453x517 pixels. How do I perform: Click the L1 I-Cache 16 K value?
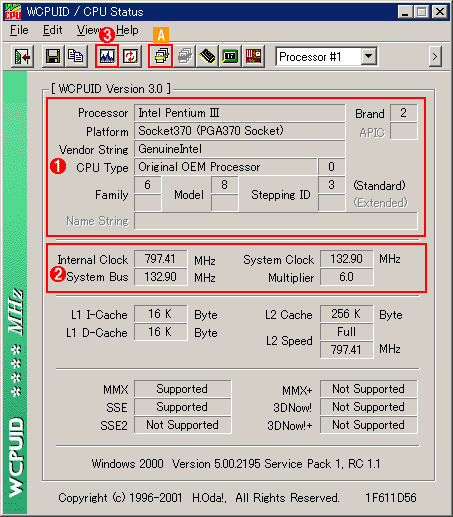[161, 314]
